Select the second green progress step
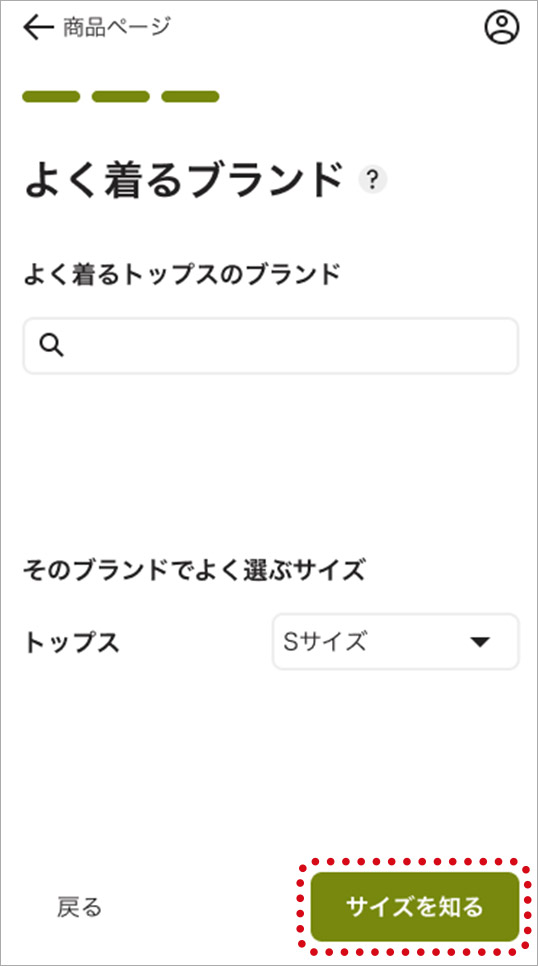This screenshot has width=538, height=966. [121, 96]
